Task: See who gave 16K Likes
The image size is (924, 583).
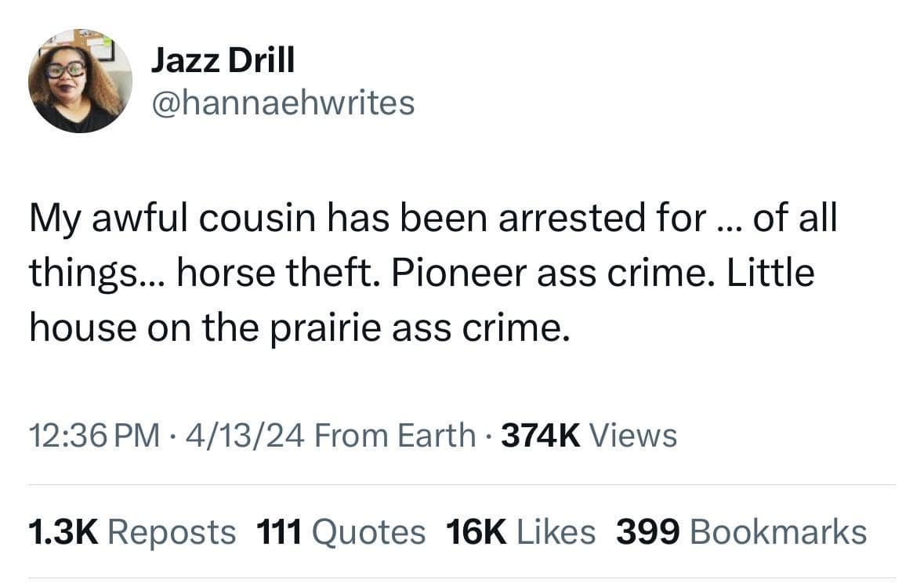Action: coord(520,532)
